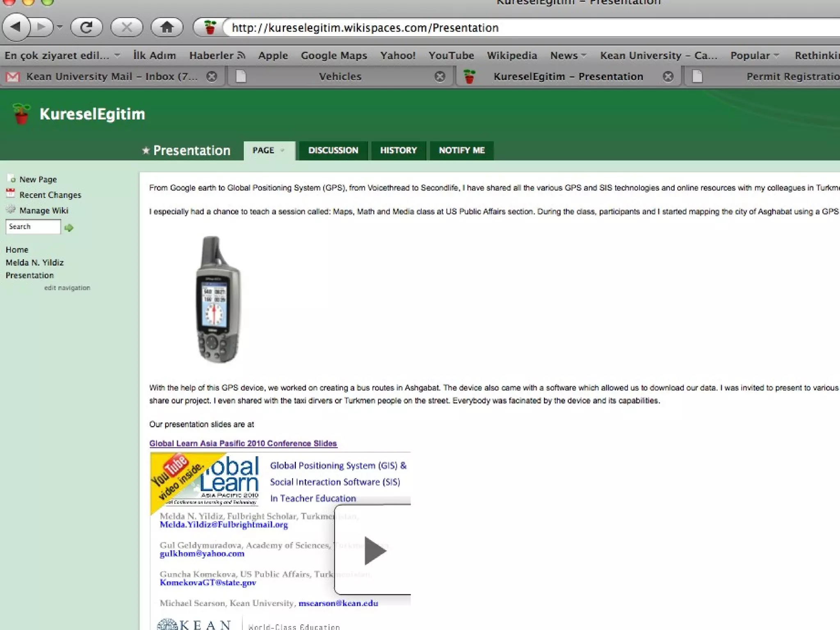840x630 pixels.
Task: Go to browser Home icon
Action: pyautogui.click(x=167, y=27)
